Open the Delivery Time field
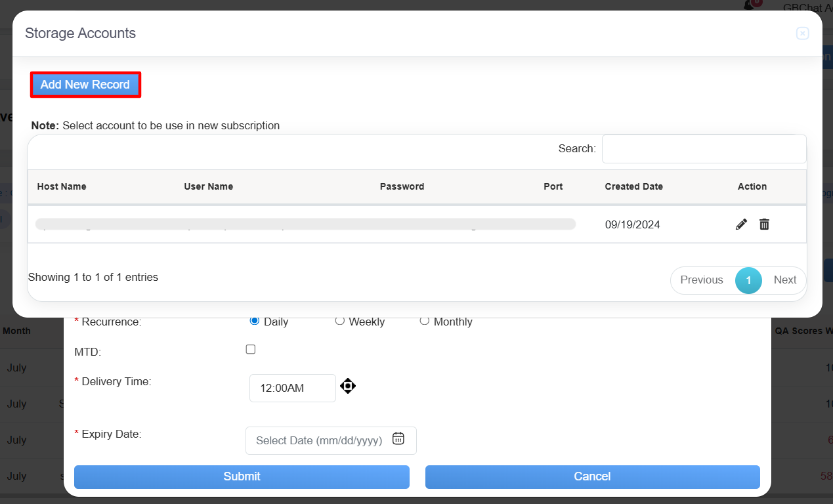The height and width of the screenshot is (504, 833). point(292,388)
